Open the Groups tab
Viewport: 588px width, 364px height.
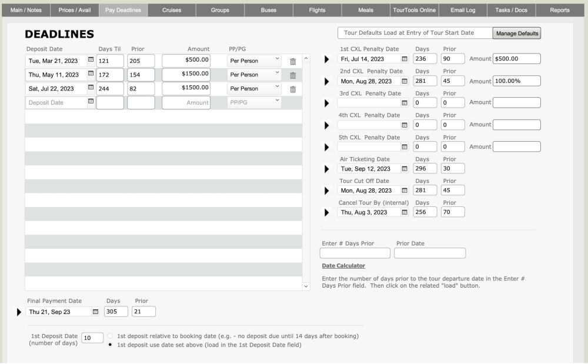click(220, 10)
